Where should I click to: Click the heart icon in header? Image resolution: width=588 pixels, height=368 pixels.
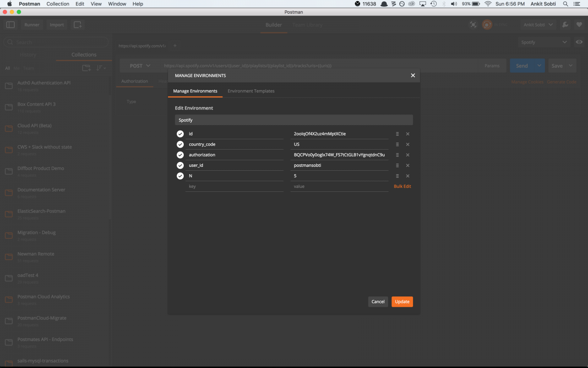click(579, 25)
